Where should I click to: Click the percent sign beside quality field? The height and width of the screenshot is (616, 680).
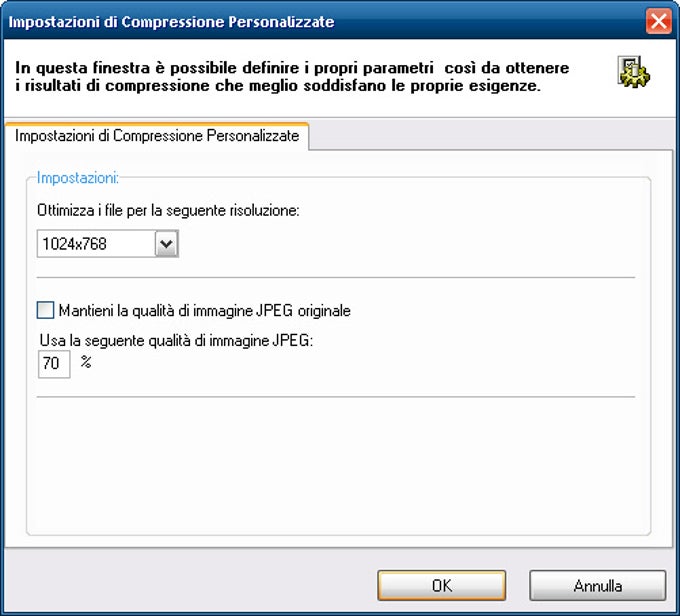86,361
